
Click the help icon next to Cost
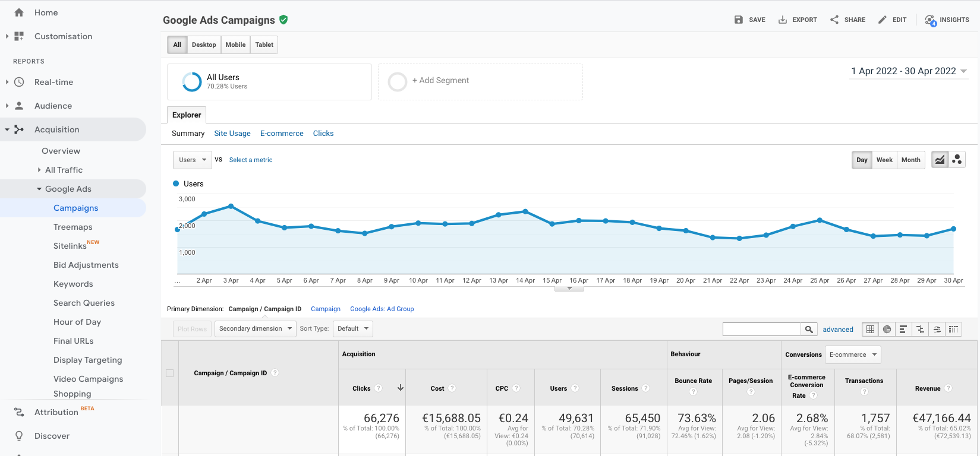(x=452, y=388)
